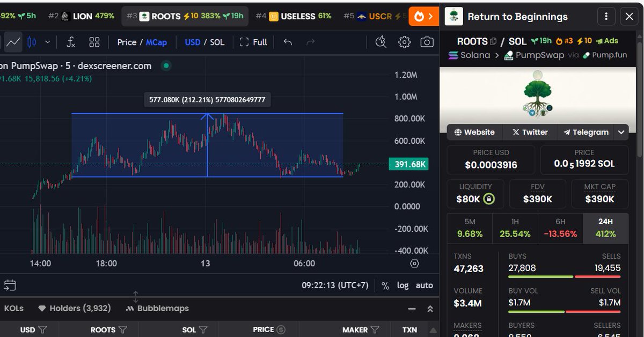Select the line chart type icon
644x337 pixels.
pyautogui.click(x=13, y=42)
